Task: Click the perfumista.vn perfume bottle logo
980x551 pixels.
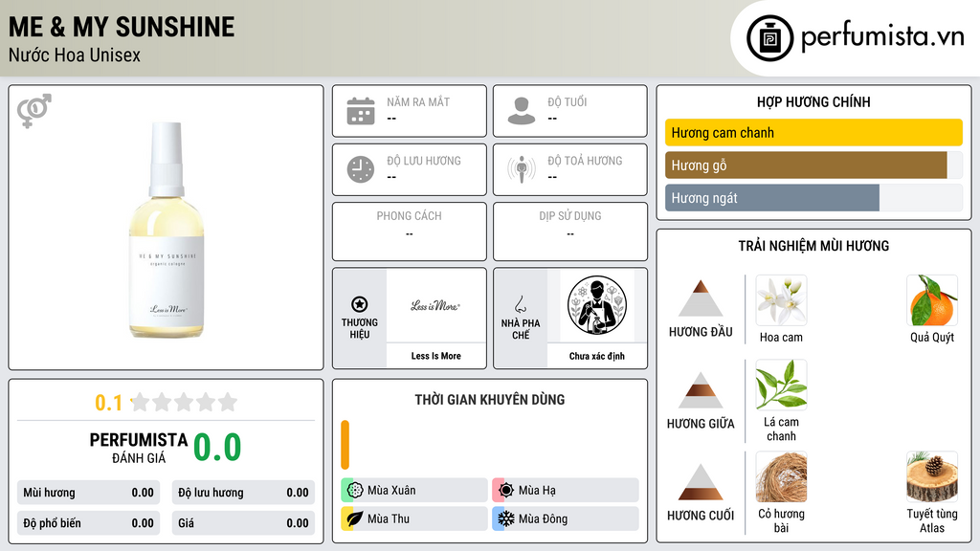Action: (769, 38)
